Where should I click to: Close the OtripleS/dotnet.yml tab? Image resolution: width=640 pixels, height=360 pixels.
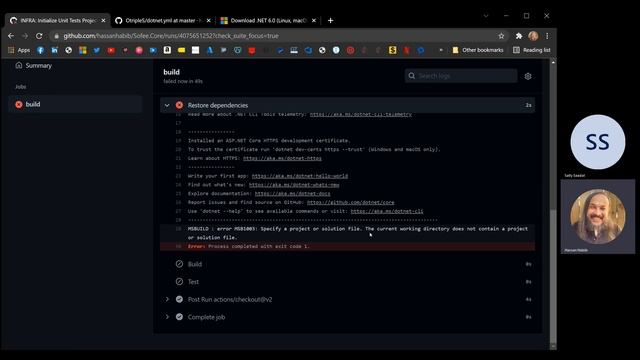point(209,20)
